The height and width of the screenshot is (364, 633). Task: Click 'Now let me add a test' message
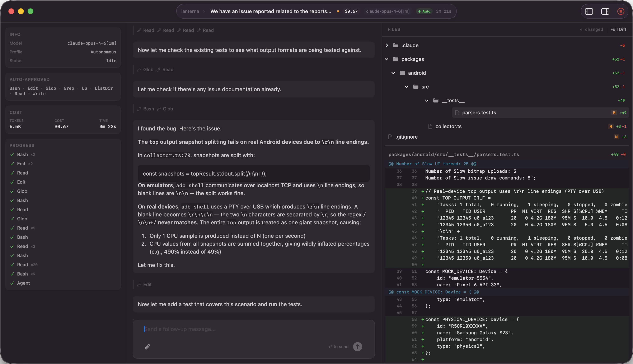254,304
